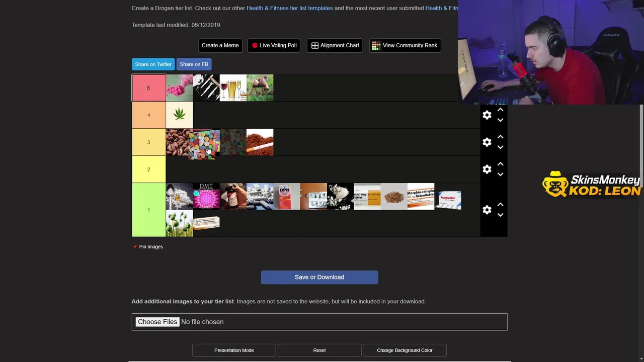
Task: Select Morphin-ratiopharm Retardtabletten box image
Action: click(421, 197)
